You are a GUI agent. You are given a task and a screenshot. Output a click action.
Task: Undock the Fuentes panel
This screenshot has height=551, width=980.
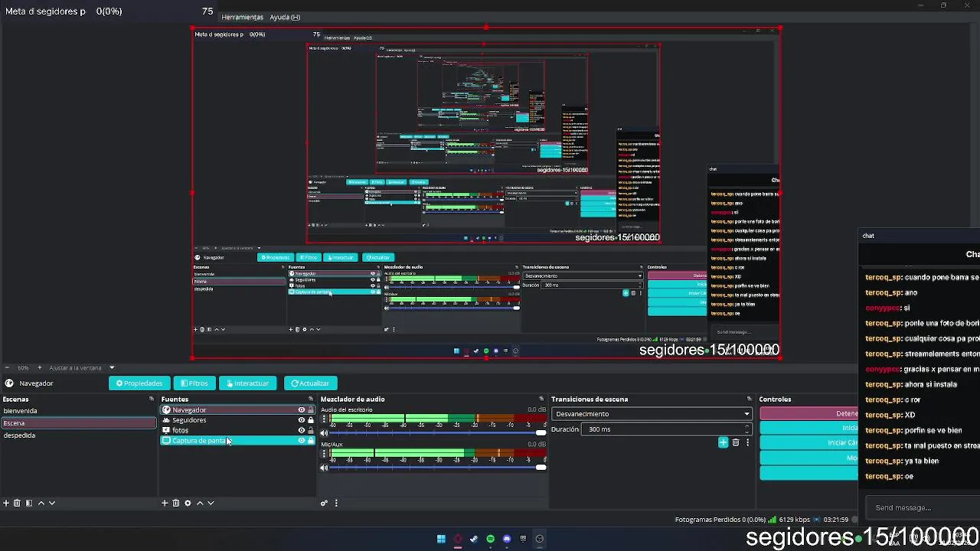310,399
